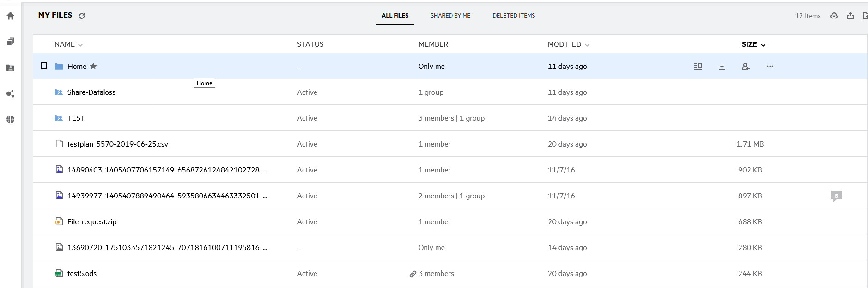This screenshot has height=288, width=868.
Task: Tick the checkbox beside Home folder
Action: [x=44, y=66]
